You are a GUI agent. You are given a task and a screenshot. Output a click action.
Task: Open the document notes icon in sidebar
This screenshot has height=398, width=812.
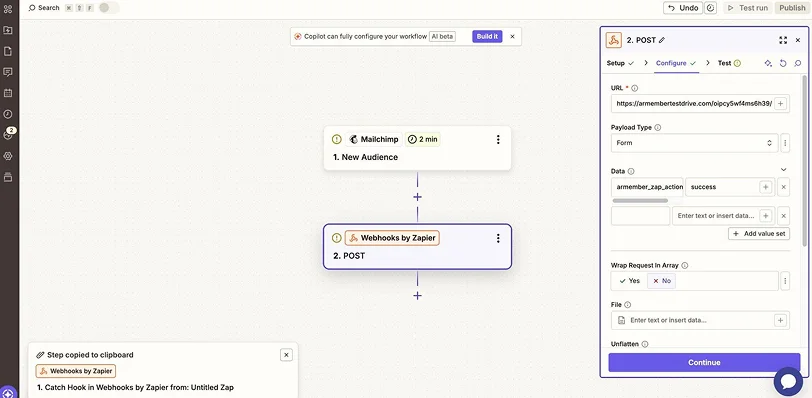[8, 51]
